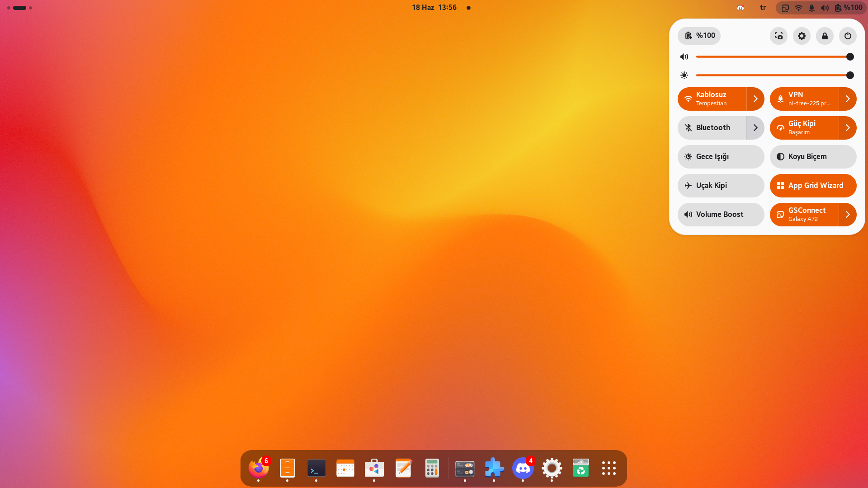This screenshot has width=868, height=488.
Task: Open the terminal from the dock
Action: pyautogui.click(x=316, y=468)
